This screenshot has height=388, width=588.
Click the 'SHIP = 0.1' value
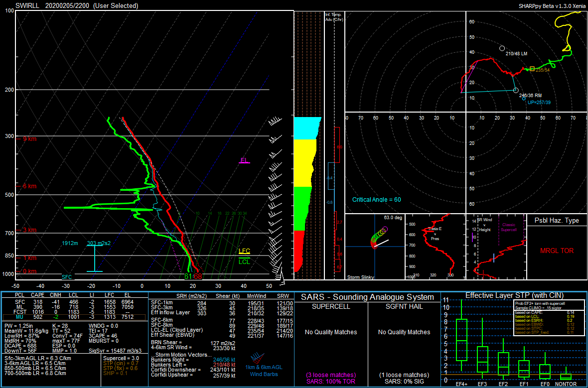point(115,373)
